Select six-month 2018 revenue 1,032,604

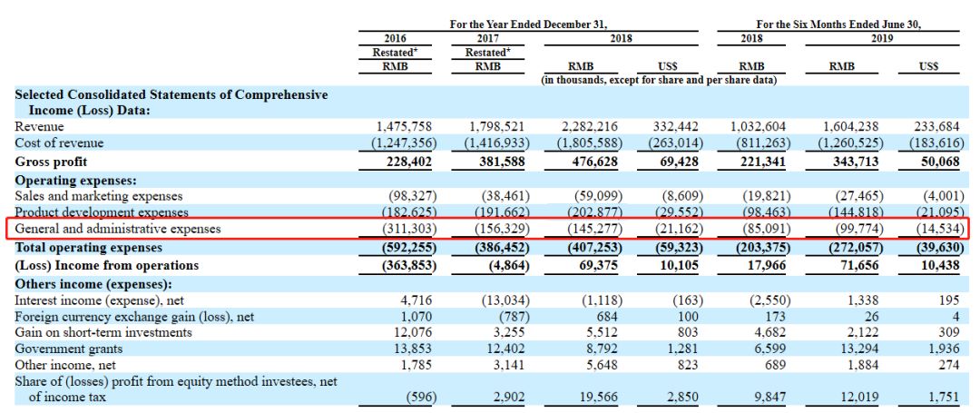(x=759, y=127)
